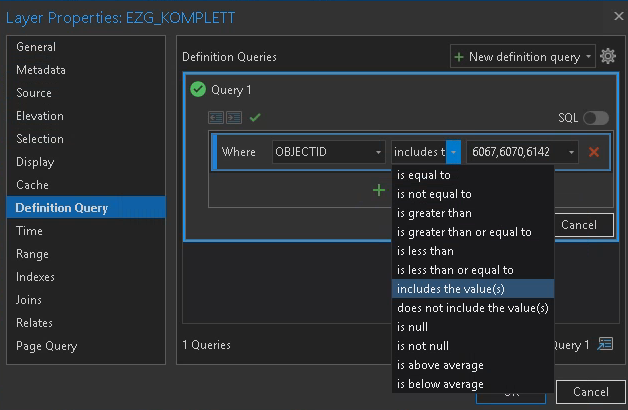Viewport: 628px width, 410px height.
Task: Click the Cancel button at dialog bottom
Action: point(590,391)
